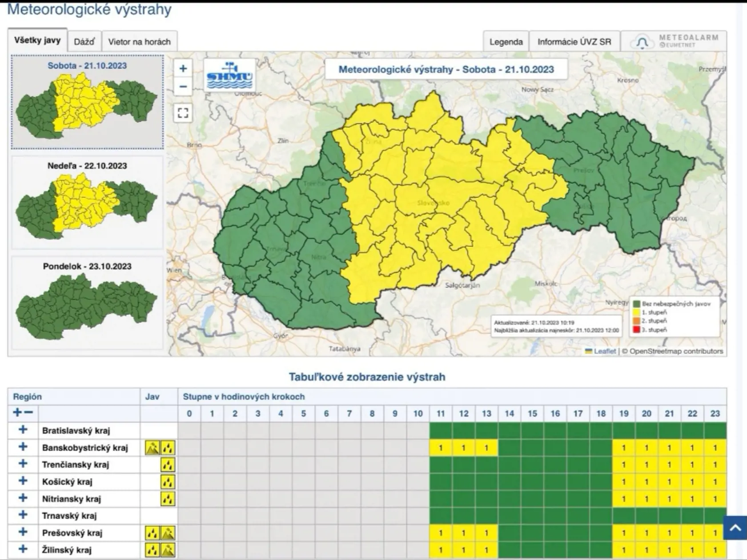Click first warning icon for Žilinský kraj
This screenshot has height=560, width=747.
(x=153, y=550)
